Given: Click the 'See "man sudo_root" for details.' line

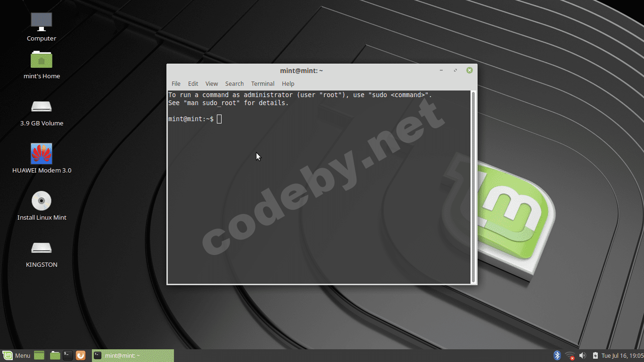Looking at the screenshot, I should click(x=229, y=103).
